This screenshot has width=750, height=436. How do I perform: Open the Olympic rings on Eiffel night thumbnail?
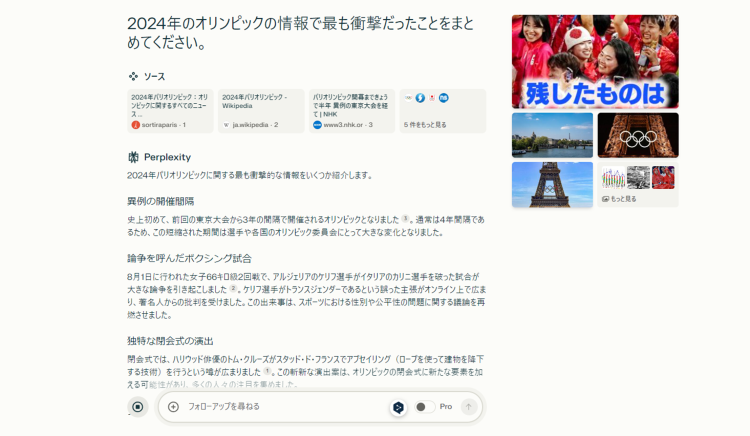(x=638, y=135)
